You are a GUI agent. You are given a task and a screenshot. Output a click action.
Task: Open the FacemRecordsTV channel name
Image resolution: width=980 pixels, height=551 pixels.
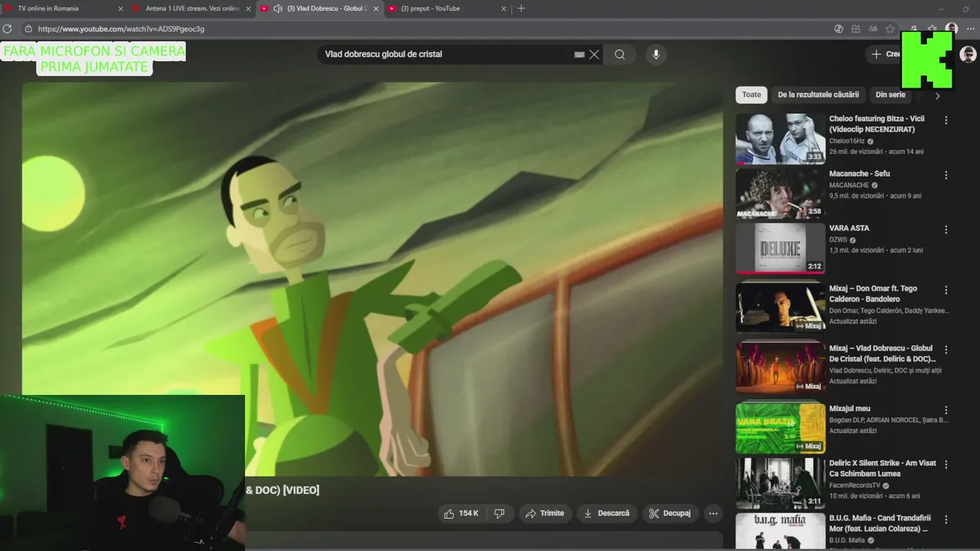point(854,485)
